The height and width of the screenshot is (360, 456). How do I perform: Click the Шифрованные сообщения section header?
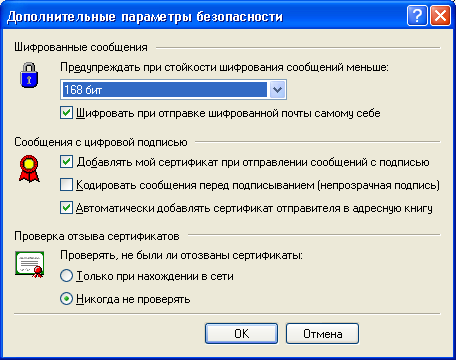(81, 47)
